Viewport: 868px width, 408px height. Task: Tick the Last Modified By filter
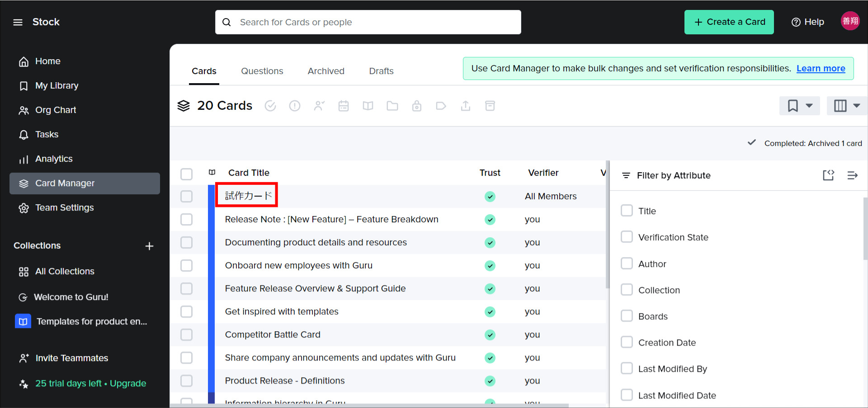pyautogui.click(x=627, y=368)
